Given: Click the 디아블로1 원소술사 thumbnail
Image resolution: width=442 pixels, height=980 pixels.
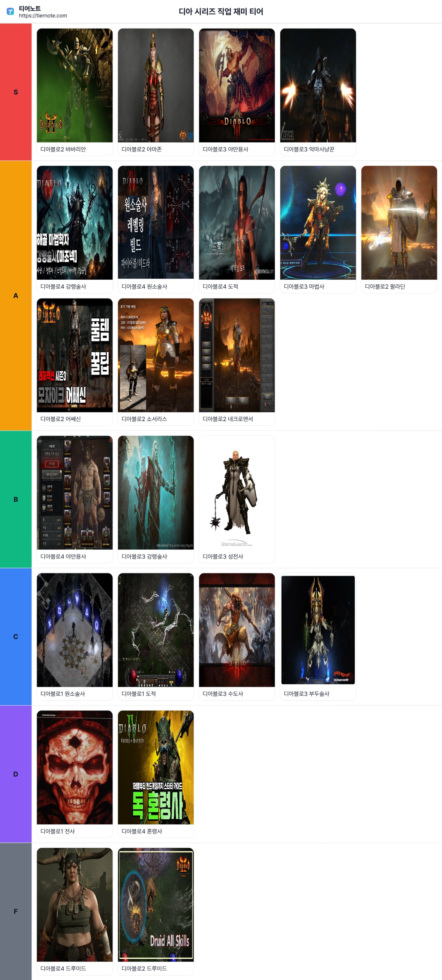Looking at the screenshot, I should [x=75, y=629].
